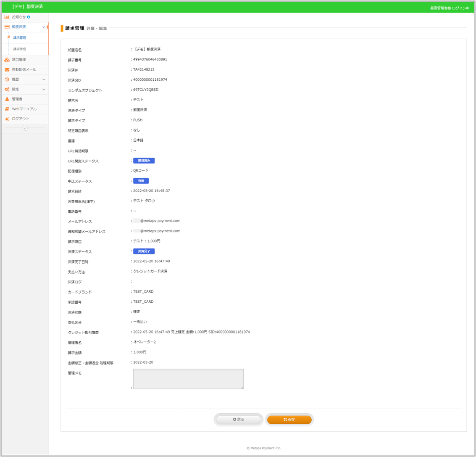Collapse the 都度決済 submenu chevron

(44, 27)
